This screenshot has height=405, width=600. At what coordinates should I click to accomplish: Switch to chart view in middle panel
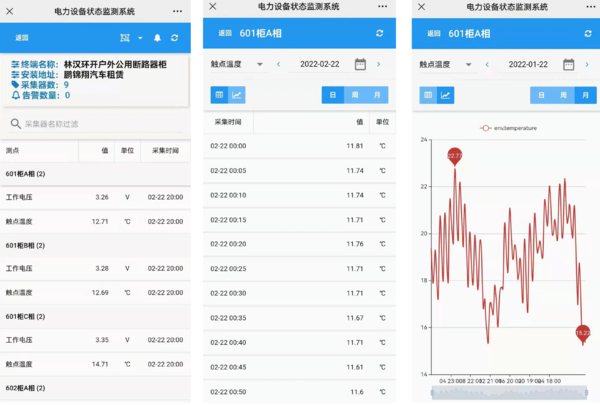237,95
